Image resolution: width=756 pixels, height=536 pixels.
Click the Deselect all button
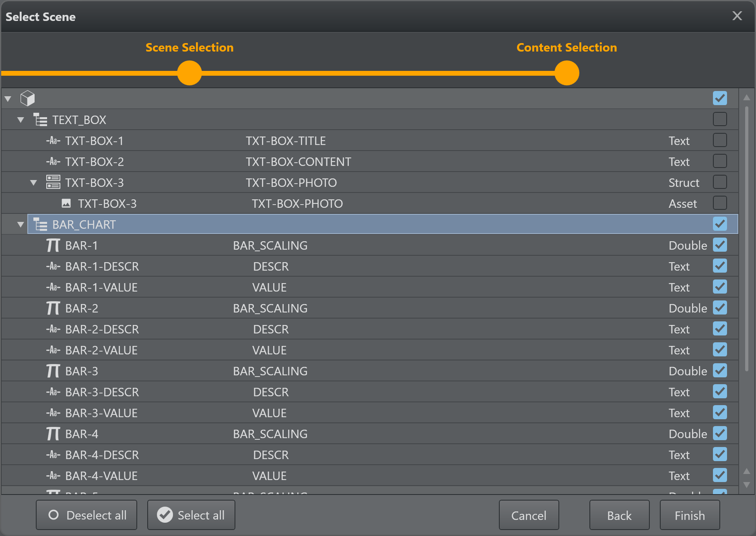pyautogui.click(x=87, y=515)
